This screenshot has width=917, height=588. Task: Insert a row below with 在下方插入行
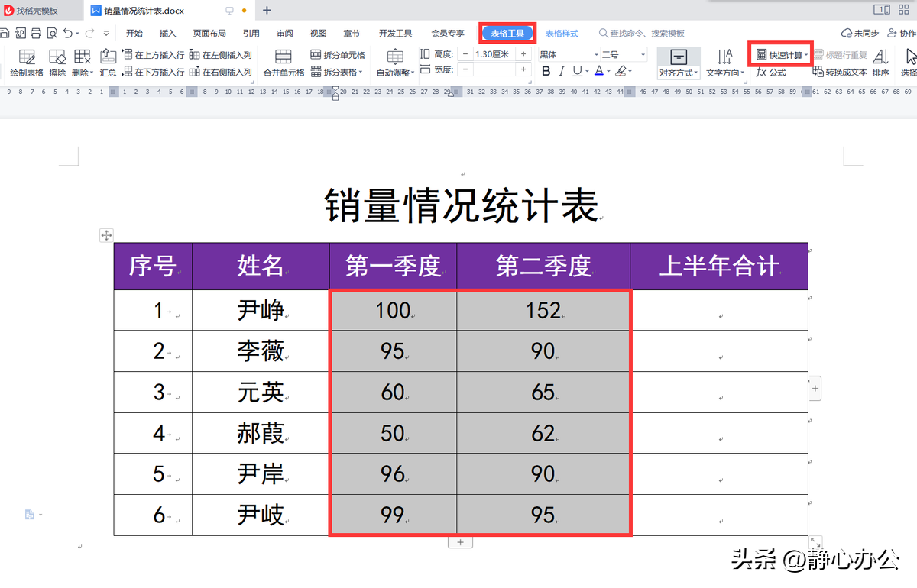153,72
